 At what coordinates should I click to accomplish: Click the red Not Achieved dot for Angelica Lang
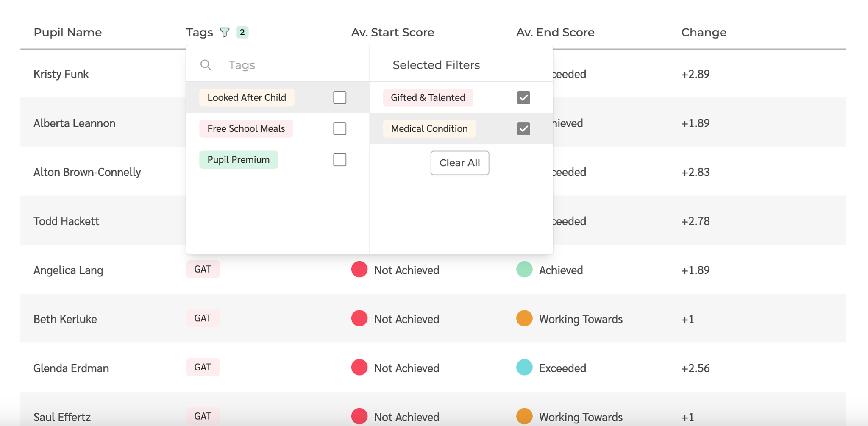click(359, 269)
